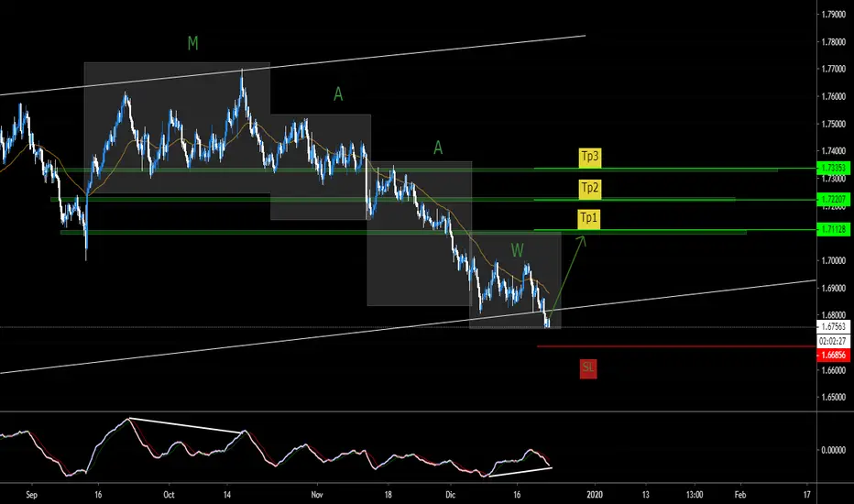Click the 1.66000 price axis level
This screenshot has height=504, width=854.
833,370
